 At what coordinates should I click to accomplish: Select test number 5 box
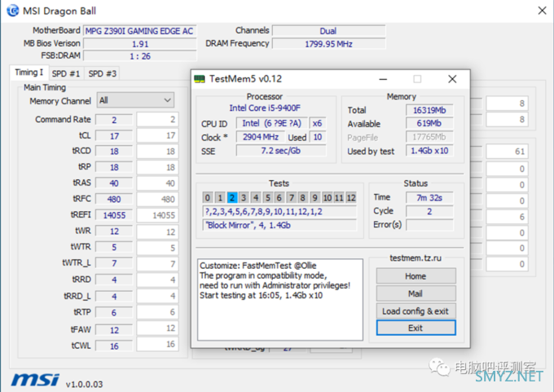[268, 197]
